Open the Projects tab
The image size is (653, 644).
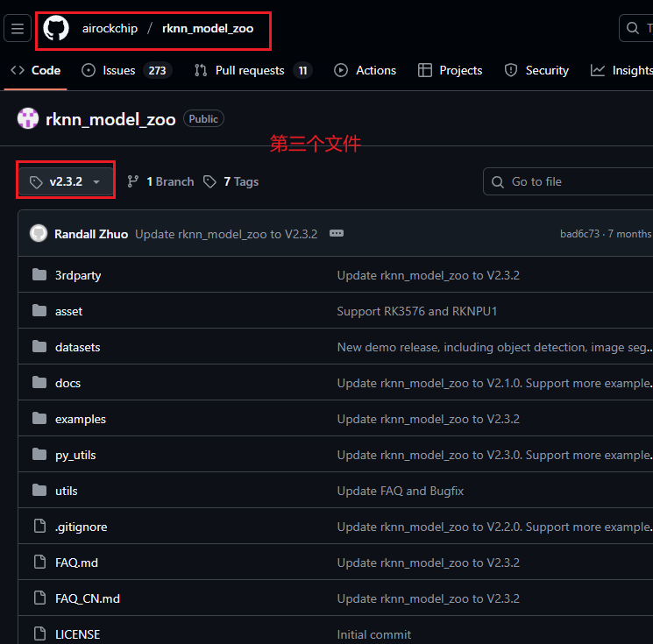point(451,70)
